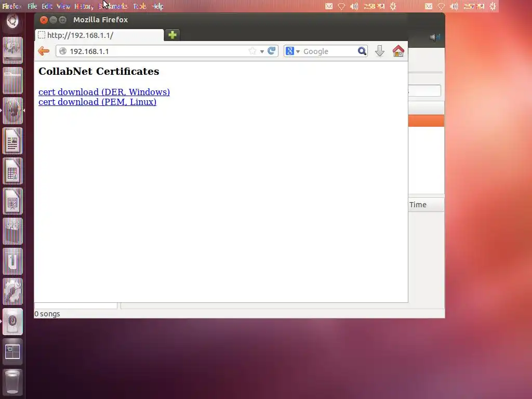Viewport: 532px width, 399px height.
Task: Open the sound indicator beside 2:57 PM
Action: (454, 6)
